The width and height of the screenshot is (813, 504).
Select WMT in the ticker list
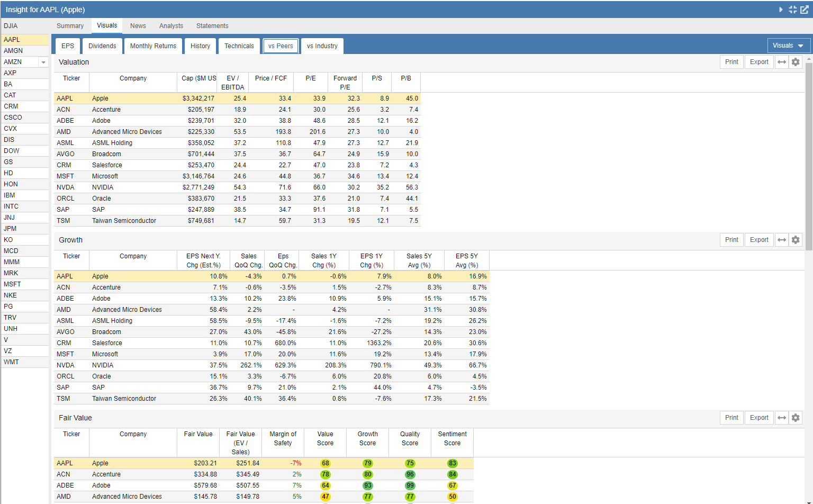pos(25,362)
